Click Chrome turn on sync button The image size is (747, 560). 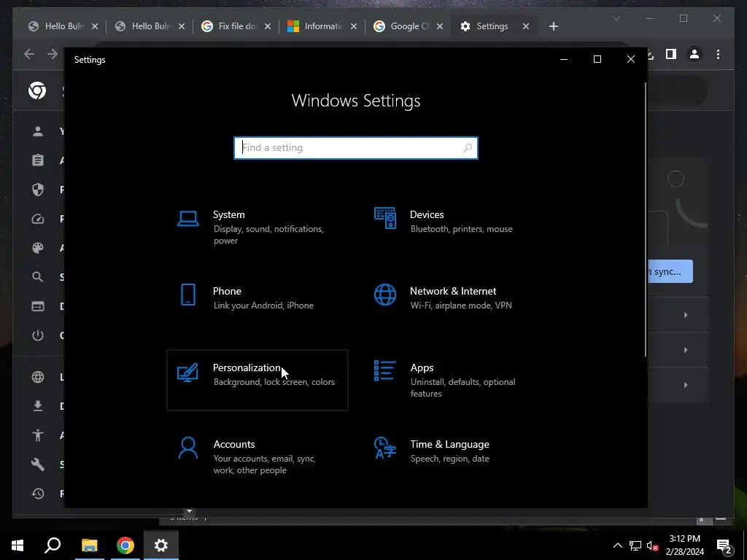click(670, 271)
